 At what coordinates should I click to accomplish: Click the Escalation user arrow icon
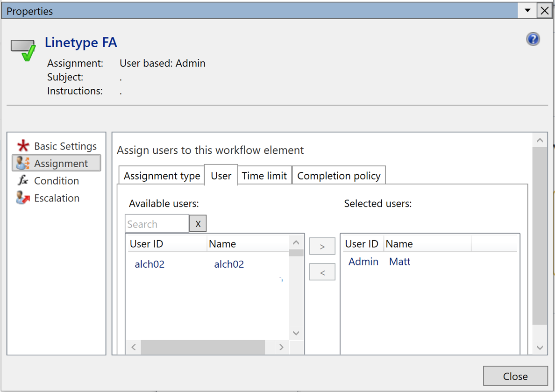(x=22, y=198)
